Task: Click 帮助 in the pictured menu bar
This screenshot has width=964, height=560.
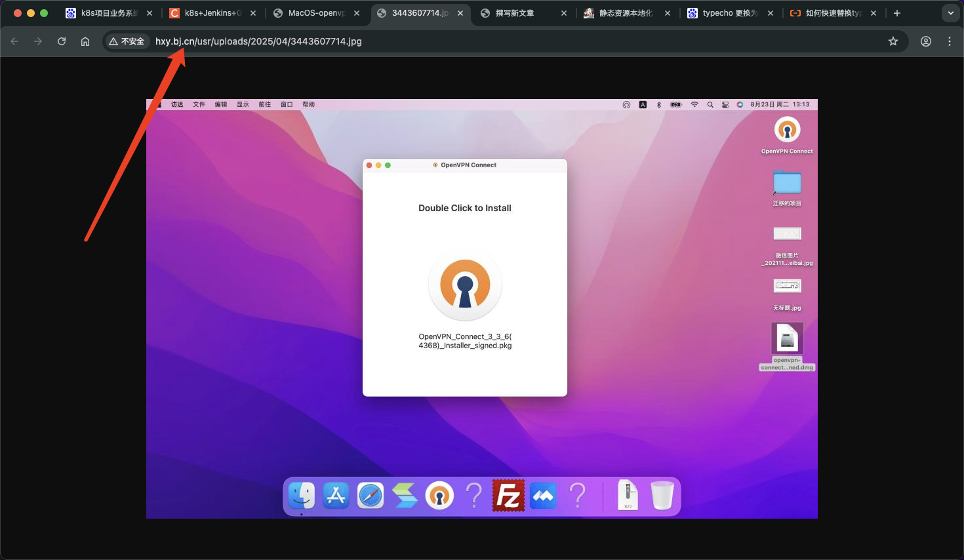Action: tap(309, 104)
